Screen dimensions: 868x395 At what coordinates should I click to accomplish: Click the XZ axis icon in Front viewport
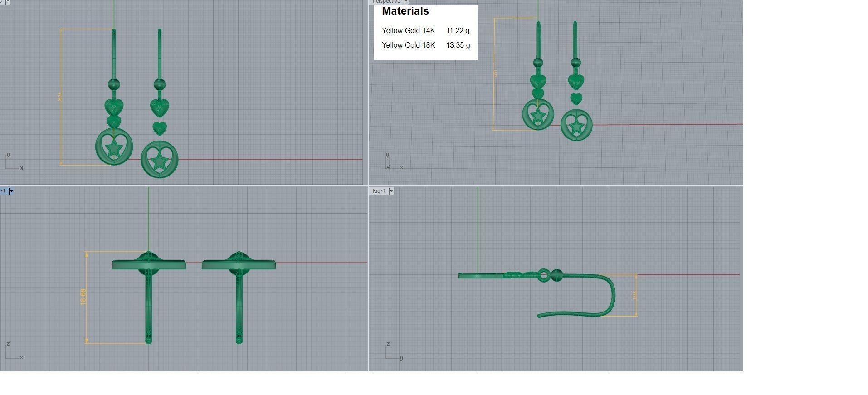pyautogui.click(x=14, y=351)
